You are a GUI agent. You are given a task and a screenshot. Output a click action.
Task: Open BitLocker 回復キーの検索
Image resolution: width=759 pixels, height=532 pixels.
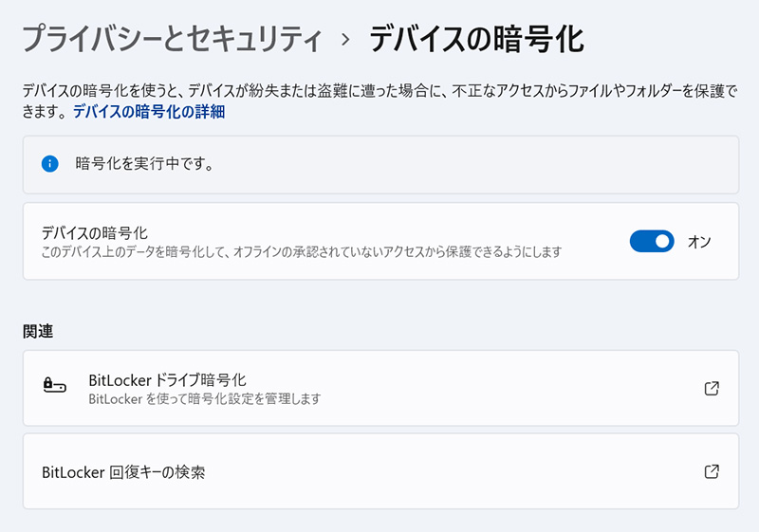pyautogui.click(x=124, y=471)
